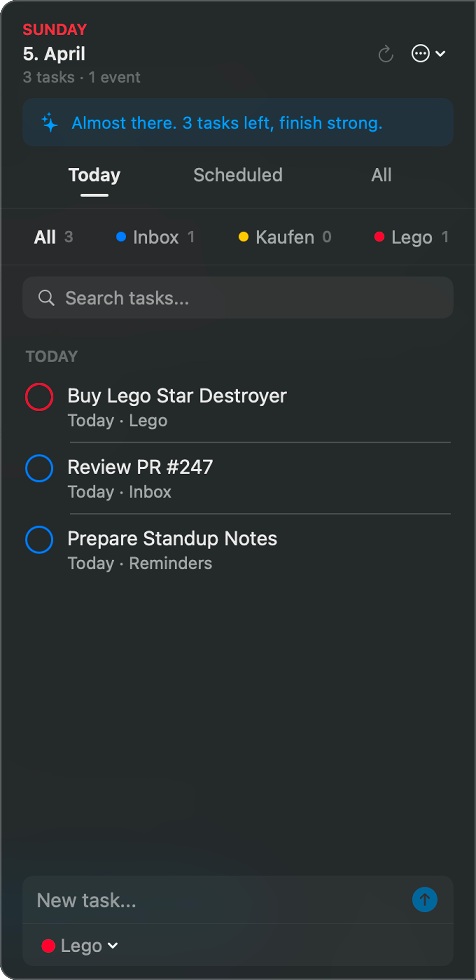Filter tasks by Kaufen list
The image size is (476, 980).
(285, 237)
